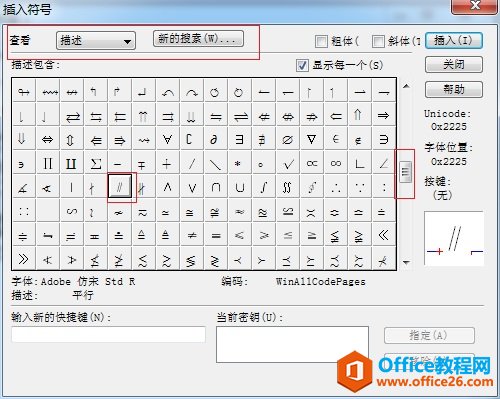This screenshot has height=399, width=500.
Task: Toggle the 斜体 (italic) checkbox
Action: pyautogui.click(x=378, y=41)
